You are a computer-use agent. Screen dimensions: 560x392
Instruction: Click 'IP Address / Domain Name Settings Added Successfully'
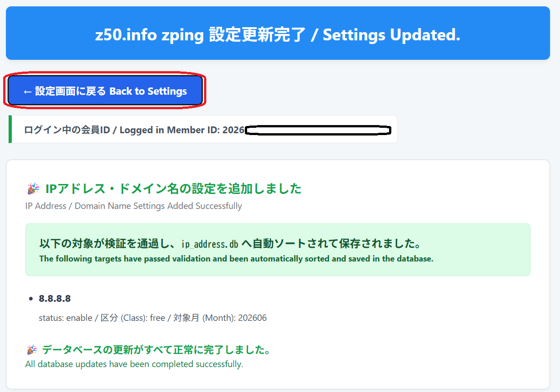tap(134, 206)
